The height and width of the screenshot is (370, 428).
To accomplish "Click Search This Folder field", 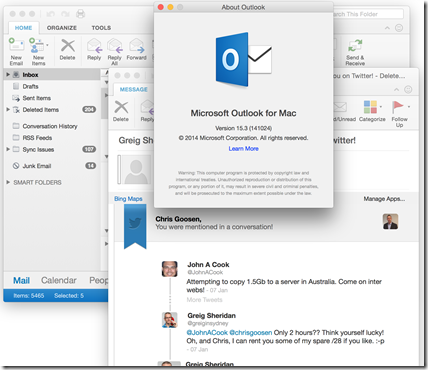I will pos(368,14).
